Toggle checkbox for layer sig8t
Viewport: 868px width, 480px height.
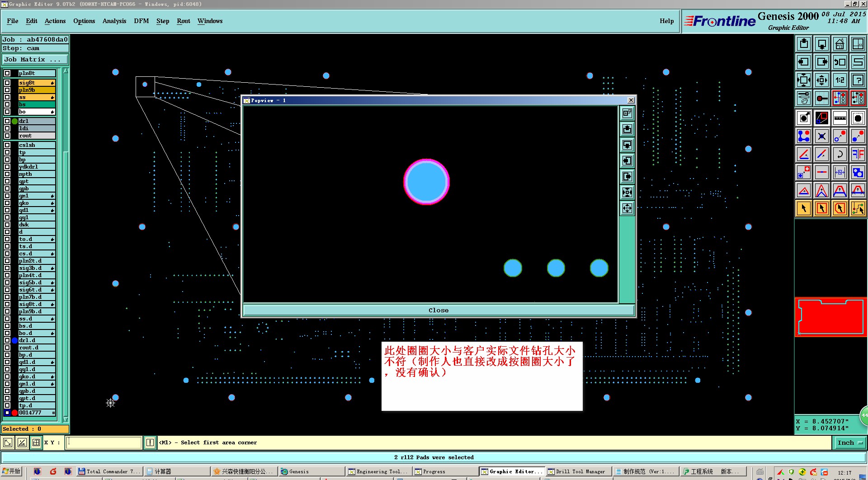pyautogui.click(x=7, y=83)
